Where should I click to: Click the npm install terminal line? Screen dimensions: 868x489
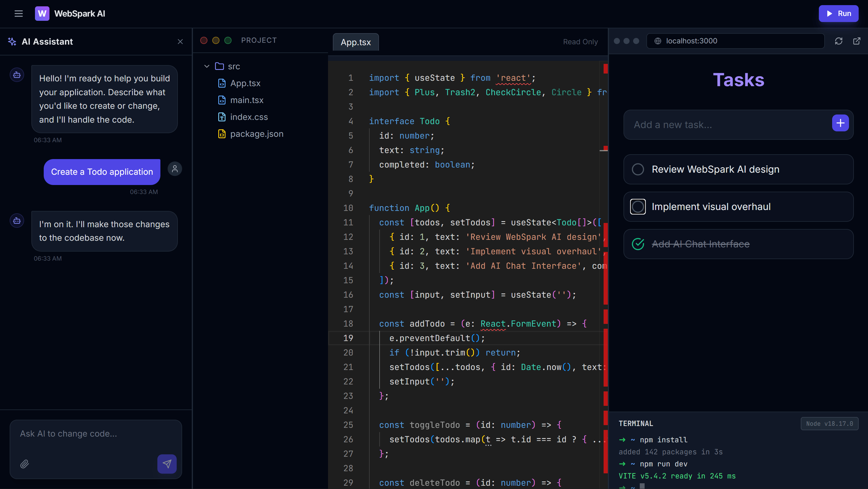[653, 440]
